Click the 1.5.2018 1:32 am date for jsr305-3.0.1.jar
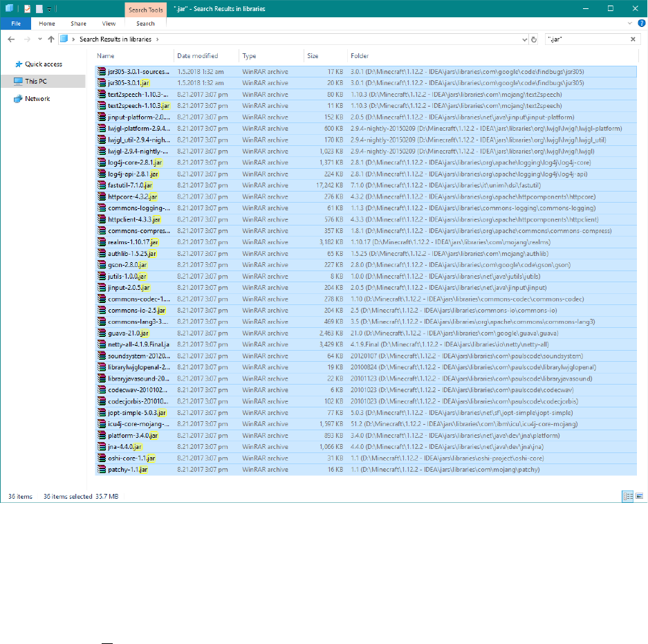This screenshot has height=644, width=648. click(201, 83)
